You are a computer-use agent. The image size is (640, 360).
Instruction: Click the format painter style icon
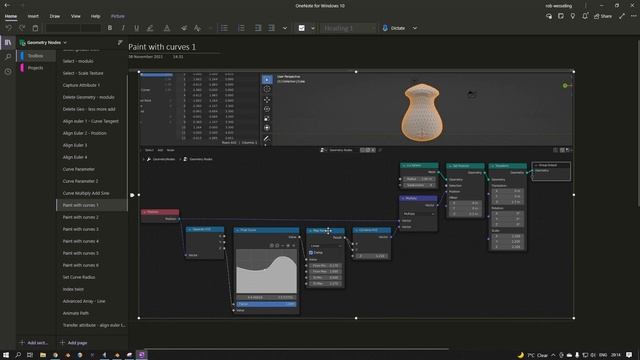(x=198, y=28)
